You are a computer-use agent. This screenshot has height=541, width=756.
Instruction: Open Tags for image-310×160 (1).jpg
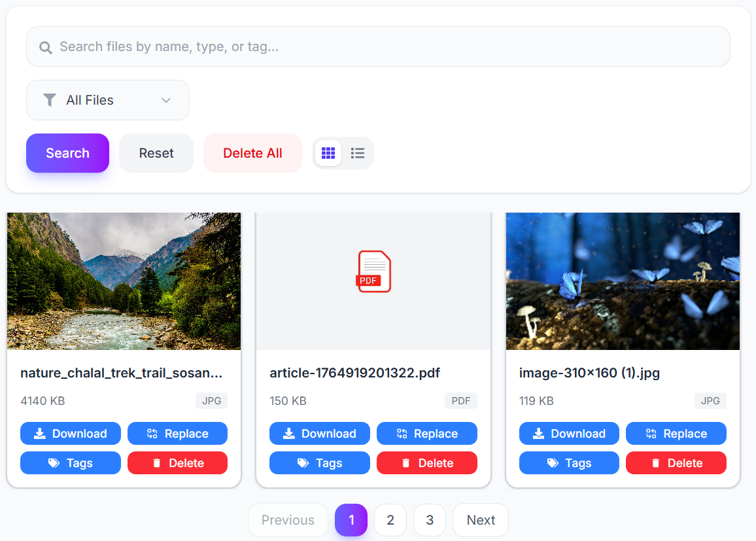[x=569, y=463]
